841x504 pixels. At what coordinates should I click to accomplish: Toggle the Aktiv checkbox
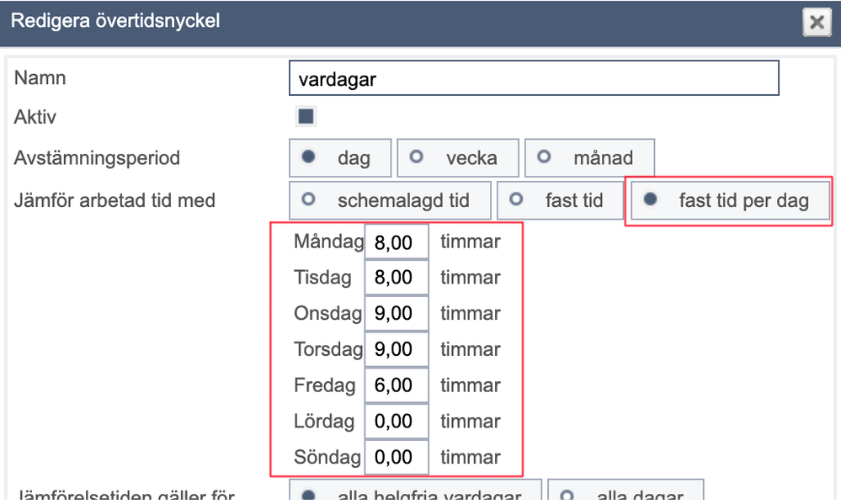(x=306, y=116)
